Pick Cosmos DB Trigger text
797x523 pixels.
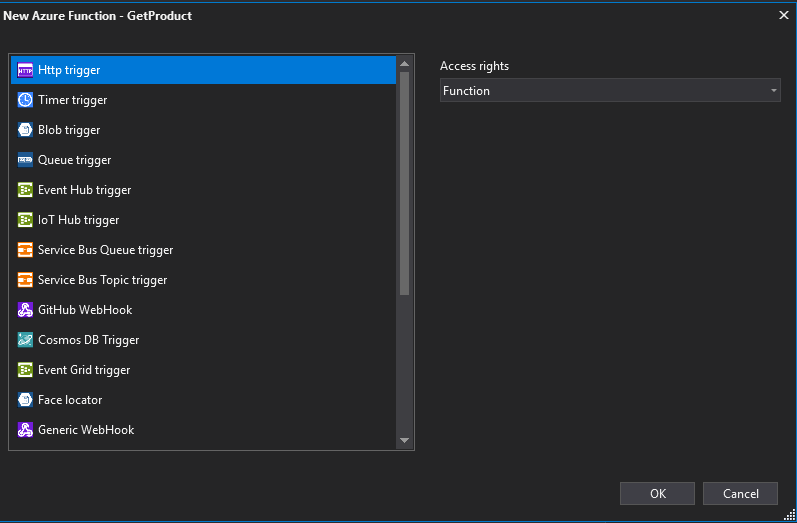tap(88, 340)
